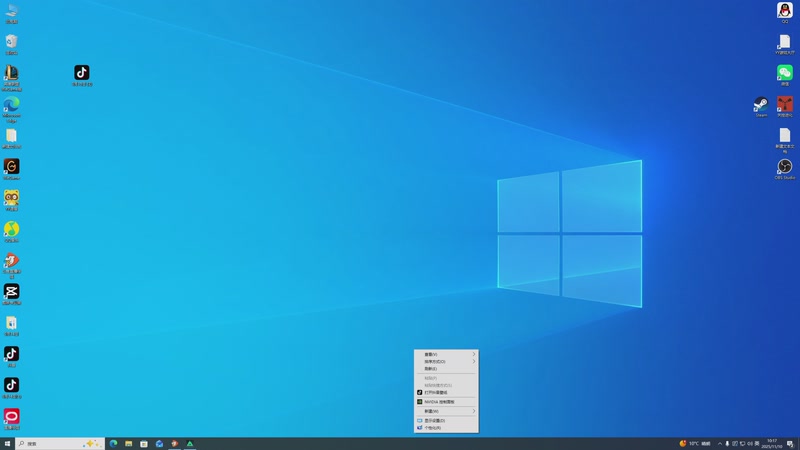Select the Steam desktop shortcut

(x=761, y=107)
